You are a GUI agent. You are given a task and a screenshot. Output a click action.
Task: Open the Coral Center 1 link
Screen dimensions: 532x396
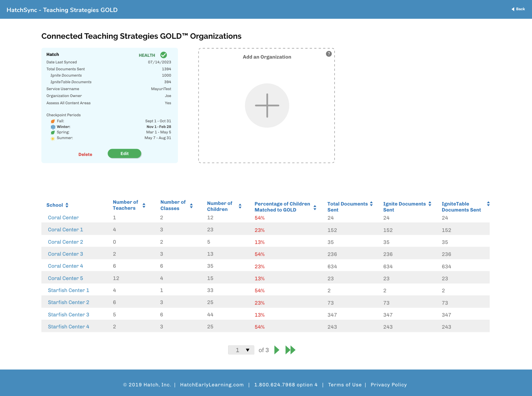pos(66,230)
